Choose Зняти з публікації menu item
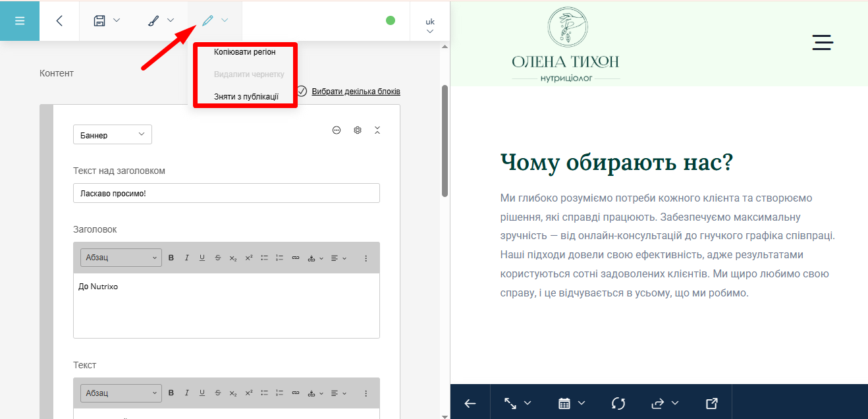The height and width of the screenshot is (419, 868). point(246,96)
